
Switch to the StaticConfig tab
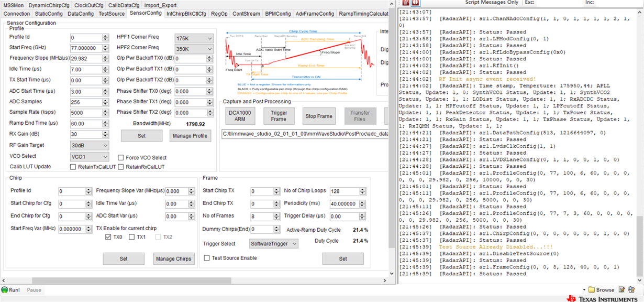[x=49, y=14]
